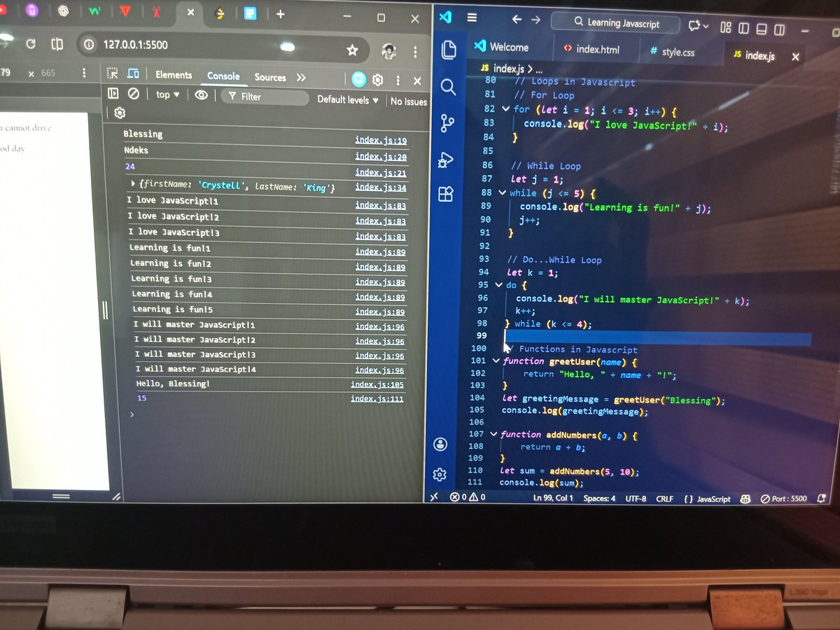
Task: Switch to DevTools Elements tab
Action: tap(174, 75)
